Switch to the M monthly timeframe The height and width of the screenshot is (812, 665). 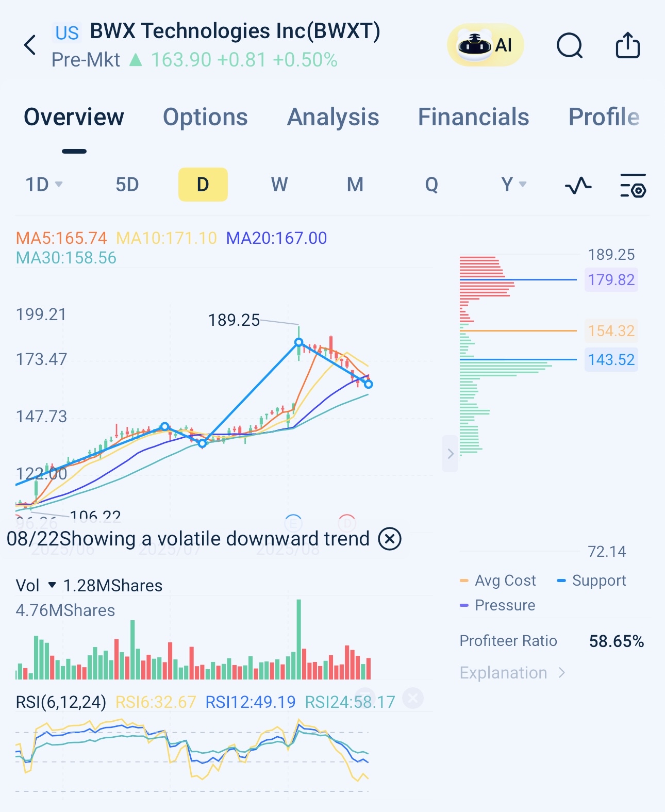355,185
